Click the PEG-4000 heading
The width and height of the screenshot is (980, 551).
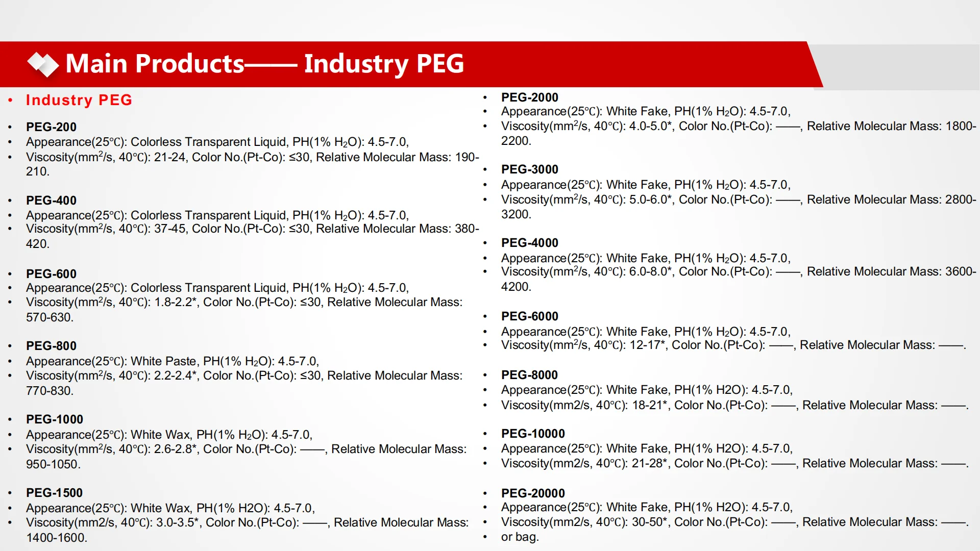pos(529,242)
